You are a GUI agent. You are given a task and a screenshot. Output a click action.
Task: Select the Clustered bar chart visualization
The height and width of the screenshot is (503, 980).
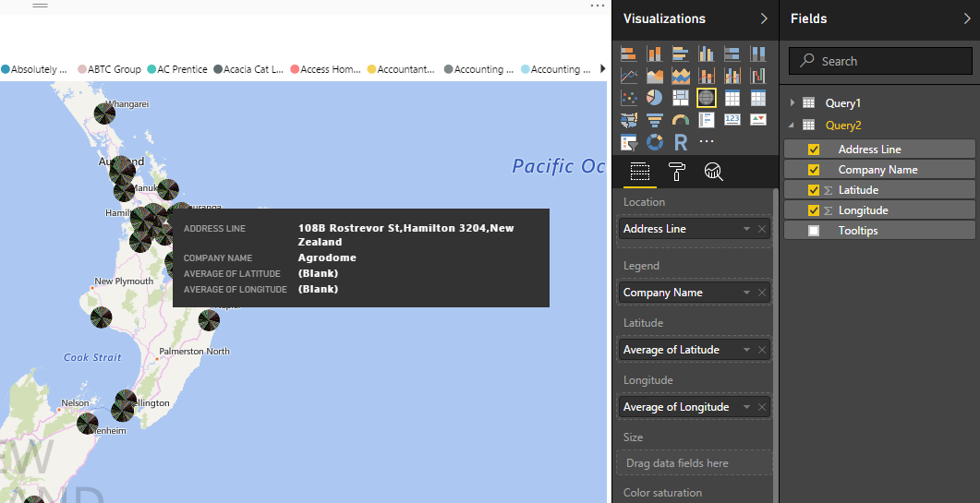point(681,54)
